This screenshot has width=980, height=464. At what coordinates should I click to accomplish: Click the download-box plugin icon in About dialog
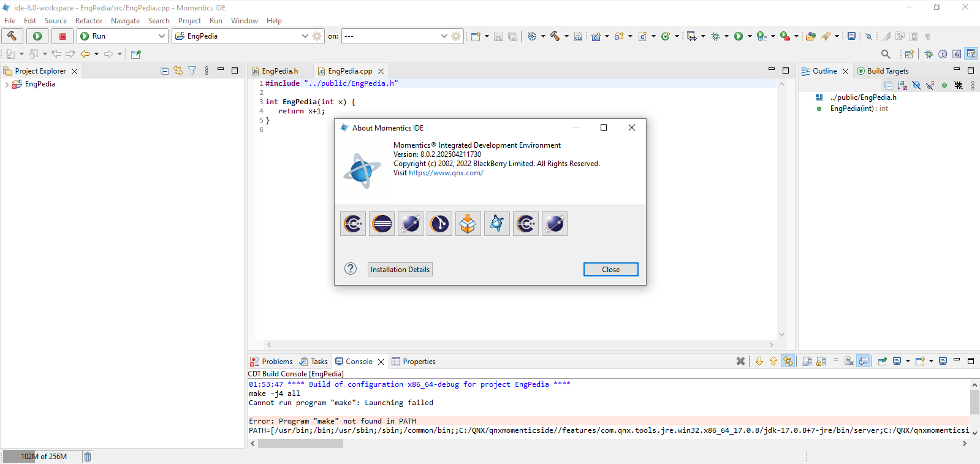pos(468,224)
